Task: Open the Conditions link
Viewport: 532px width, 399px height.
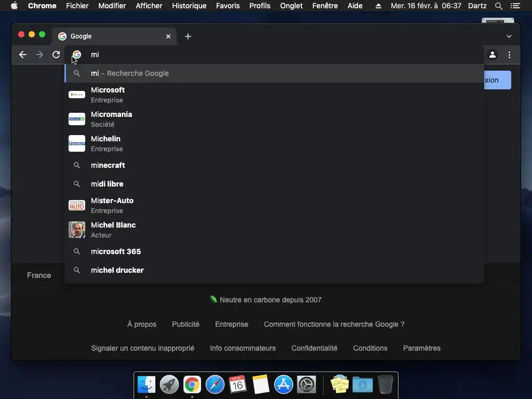Action: [370, 348]
